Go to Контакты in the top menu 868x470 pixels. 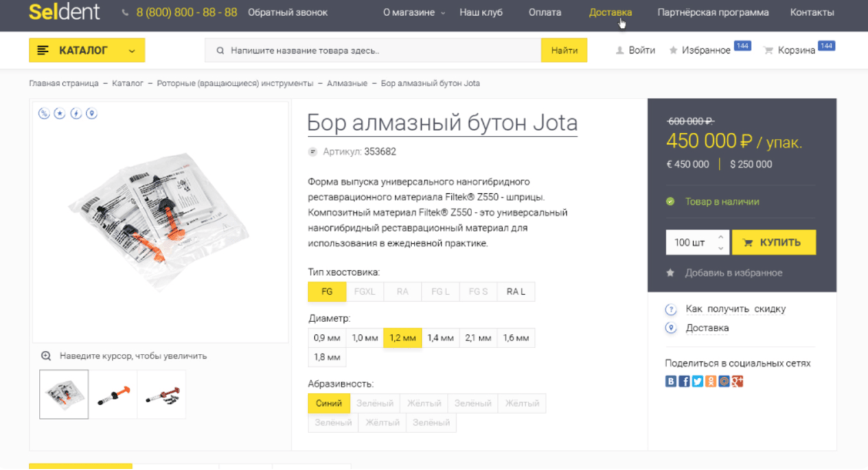click(812, 12)
